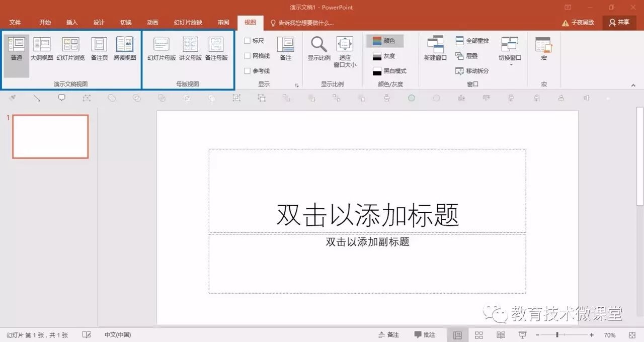Screen dimensions: 644x342
Task: Open the Show group dialog launcher arrow
Action: tap(297, 85)
